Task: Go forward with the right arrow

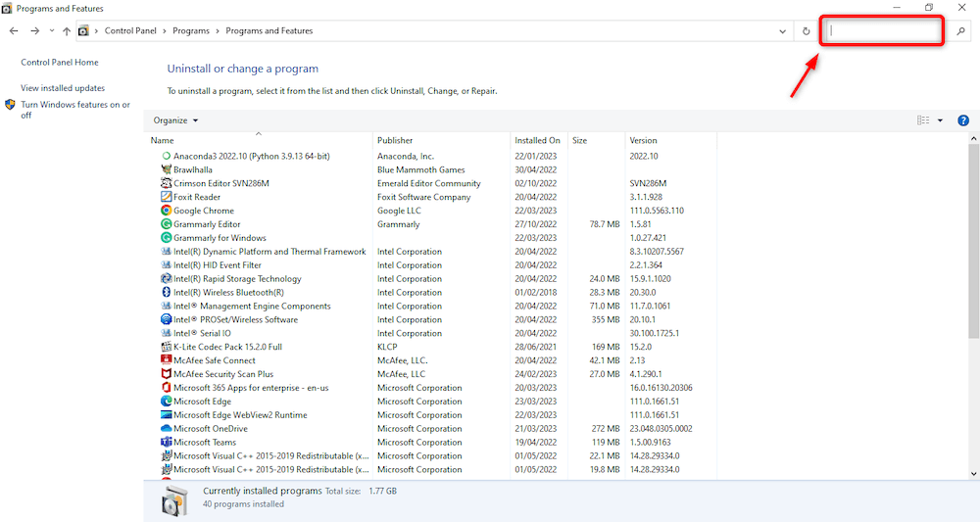Action: pos(35,30)
